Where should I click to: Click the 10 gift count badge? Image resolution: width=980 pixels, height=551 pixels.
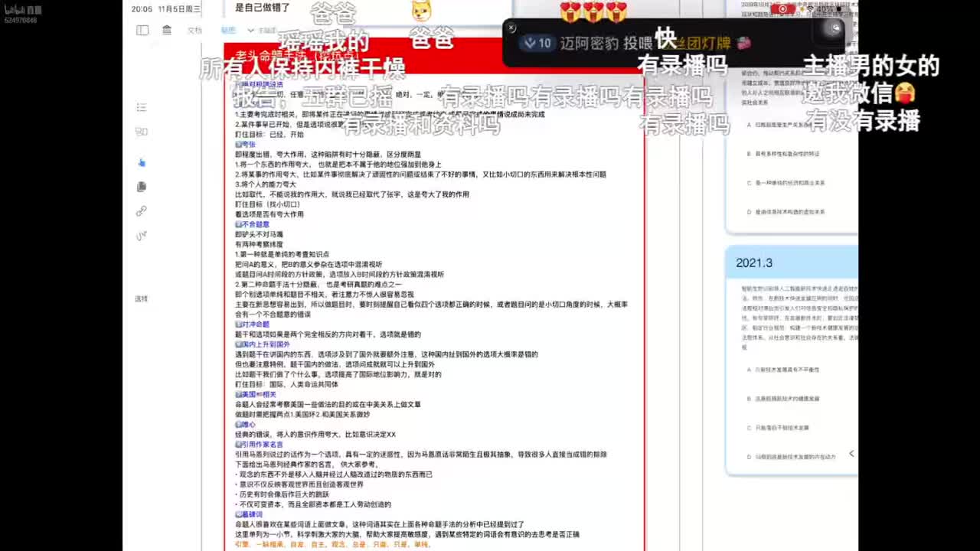point(537,44)
